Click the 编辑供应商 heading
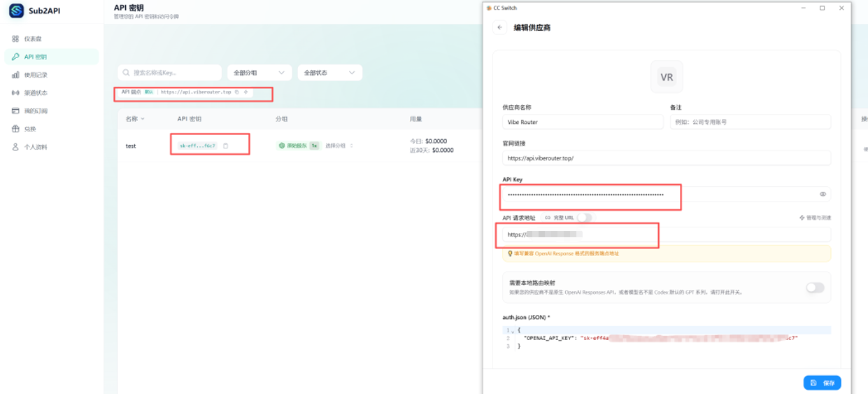The height and width of the screenshot is (394, 868). point(532,27)
